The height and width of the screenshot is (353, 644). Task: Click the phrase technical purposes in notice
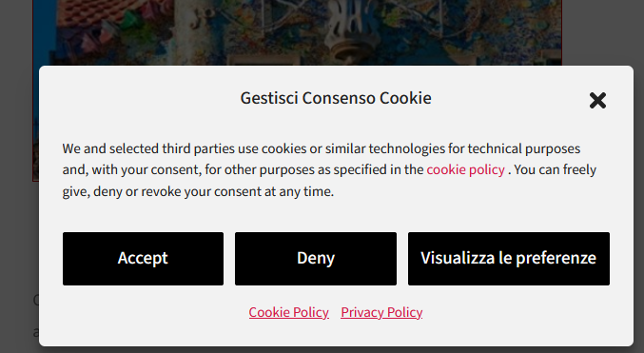coord(523,148)
